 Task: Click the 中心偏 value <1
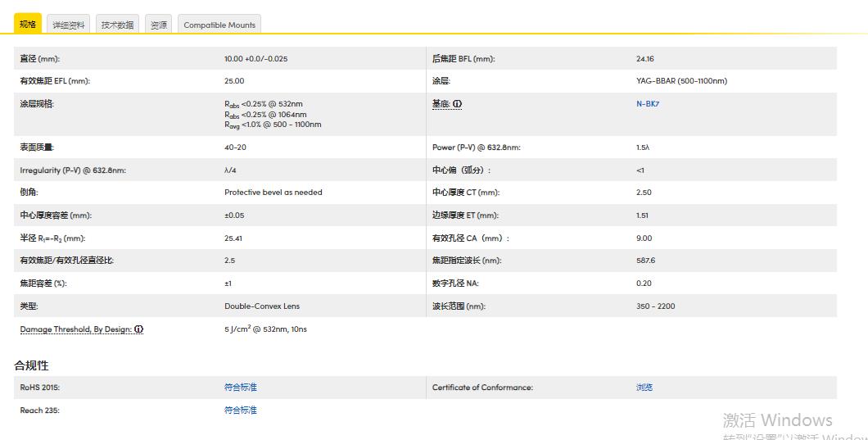click(640, 170)
